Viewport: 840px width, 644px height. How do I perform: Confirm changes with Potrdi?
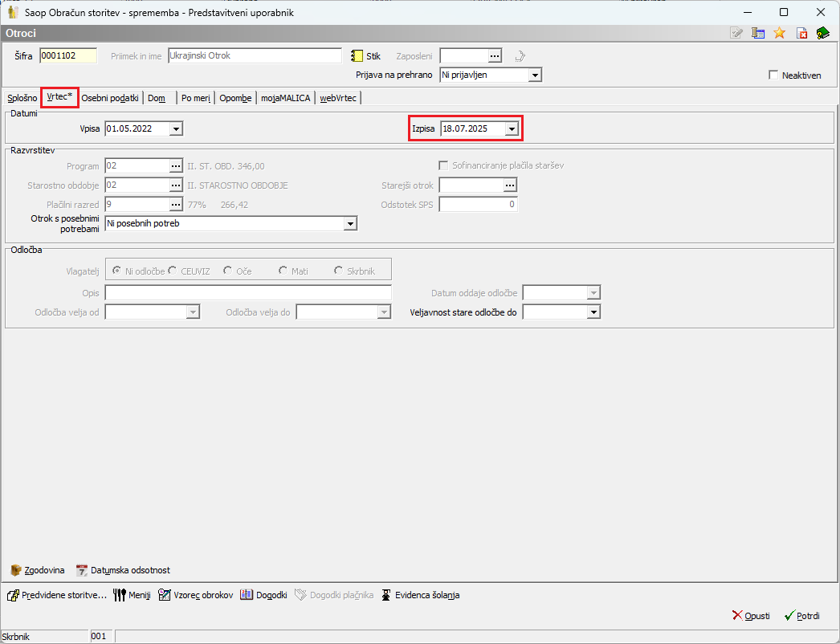[802, 616]
